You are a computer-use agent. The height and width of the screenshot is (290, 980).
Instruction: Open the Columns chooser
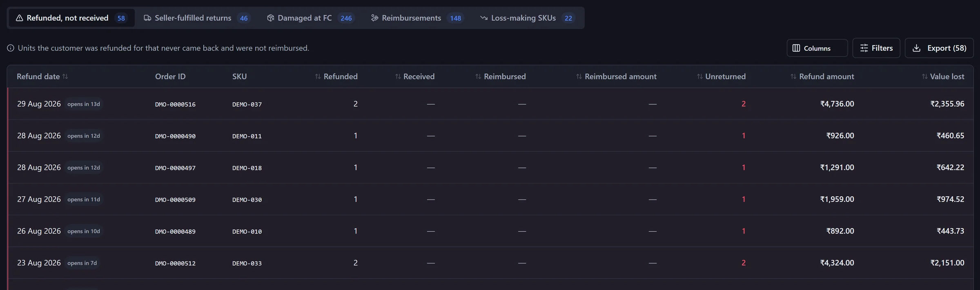tap(817, 48)
